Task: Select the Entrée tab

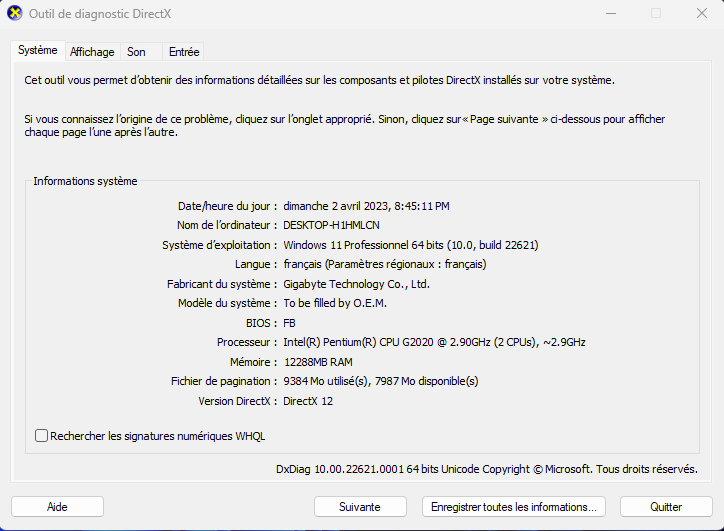Action: [184, 52]
